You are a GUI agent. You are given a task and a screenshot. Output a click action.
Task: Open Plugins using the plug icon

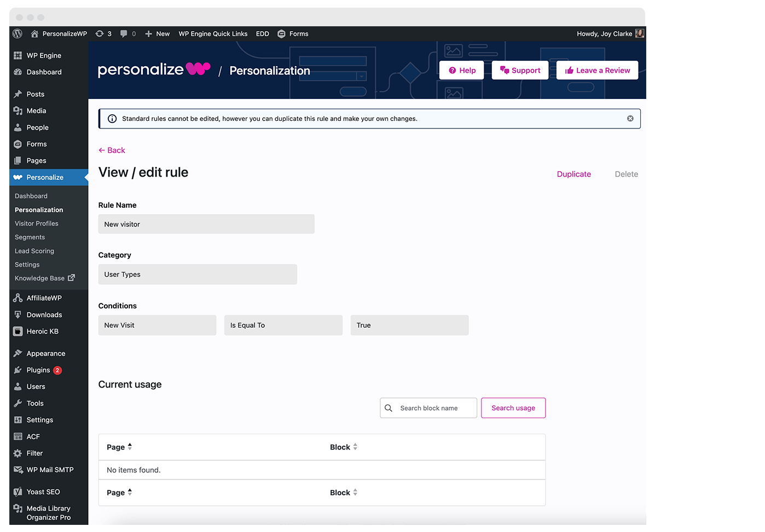click(x=18, y=370)
